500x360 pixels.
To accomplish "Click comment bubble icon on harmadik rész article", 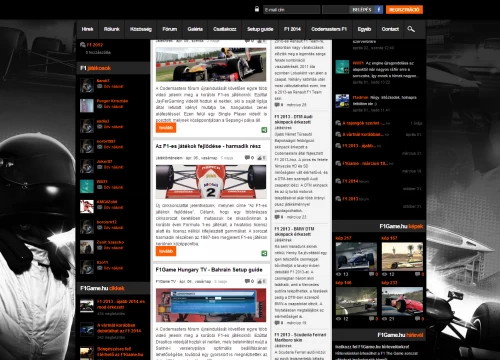I will click(x=247, y=158).
